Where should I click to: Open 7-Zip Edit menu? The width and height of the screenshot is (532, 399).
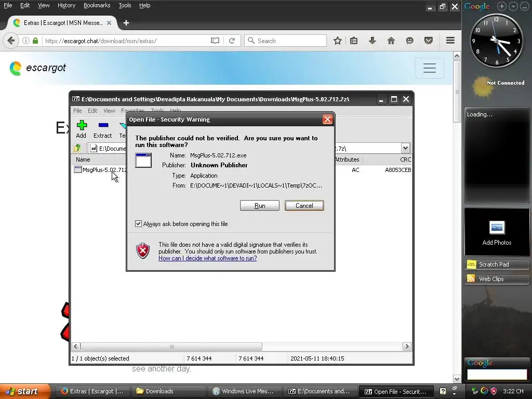click(x=92, y=111)
